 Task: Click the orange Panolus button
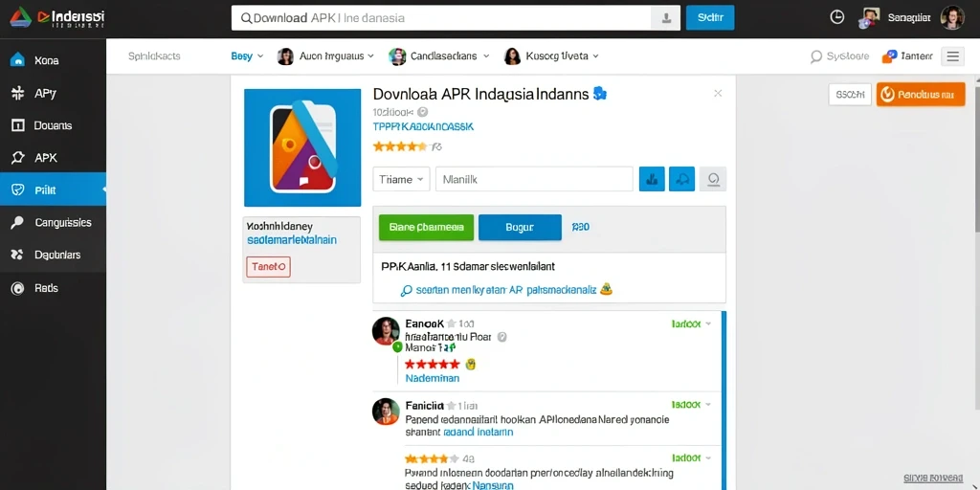click(921, 95)
